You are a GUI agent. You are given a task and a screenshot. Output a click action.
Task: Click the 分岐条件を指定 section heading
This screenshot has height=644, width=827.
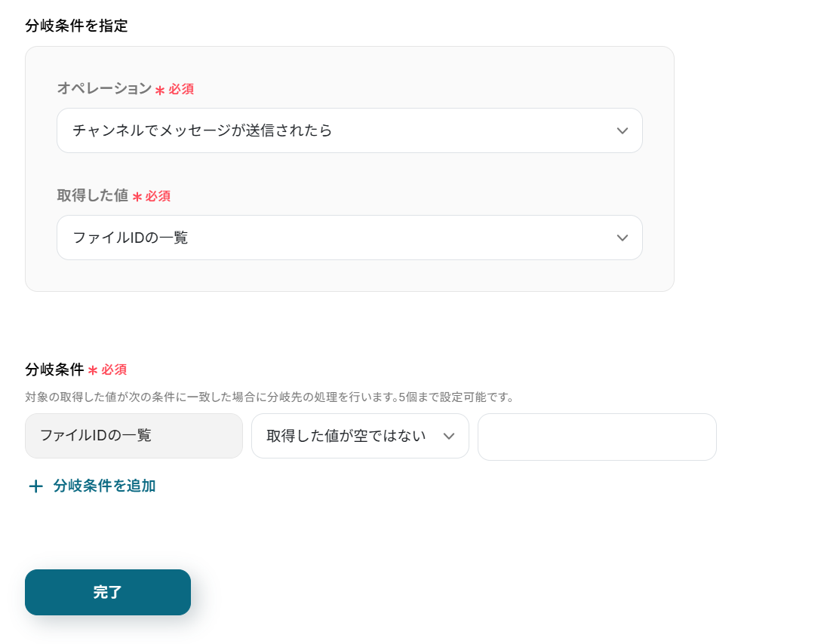tap(76, 26)
